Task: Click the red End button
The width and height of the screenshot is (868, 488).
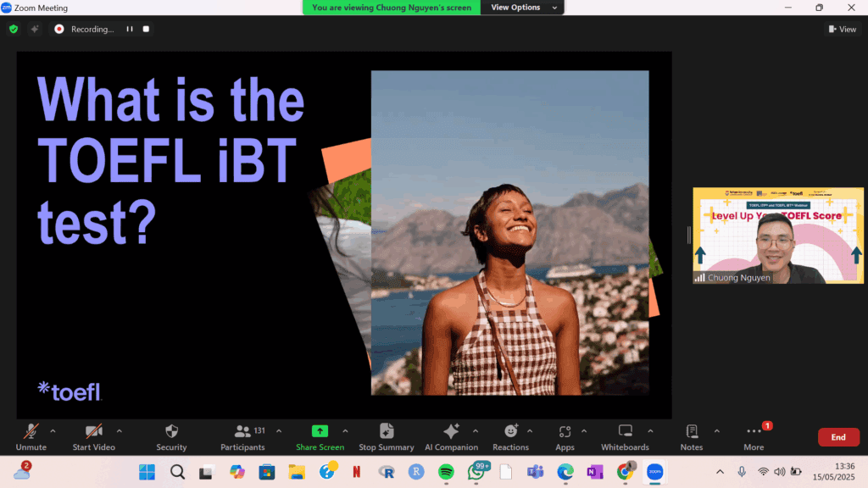Action: pyautogui.click(x=837, y=437)
